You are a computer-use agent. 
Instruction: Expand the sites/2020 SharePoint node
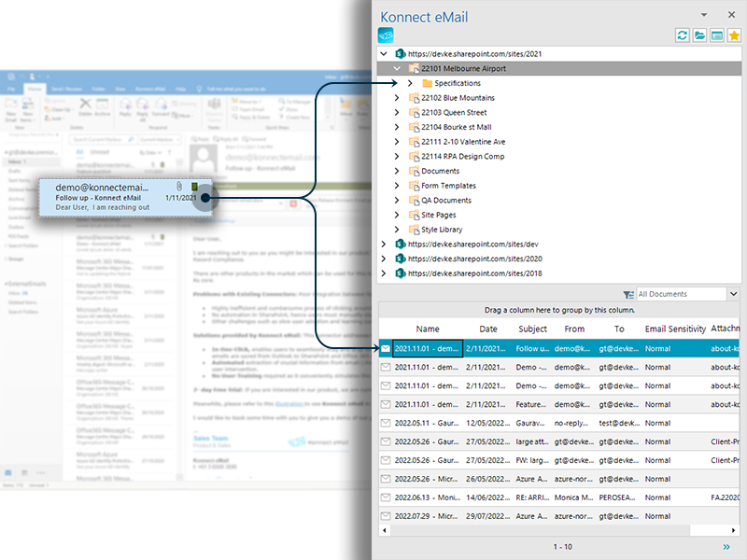[384, 259]
